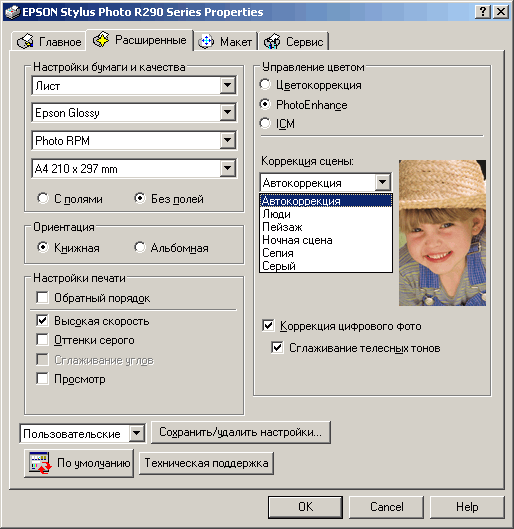Image resolution: width=514 pixels, height=529 pixels.
Task: Click the reset defaults icon beside По умолчанию
Action: [40, 463]
